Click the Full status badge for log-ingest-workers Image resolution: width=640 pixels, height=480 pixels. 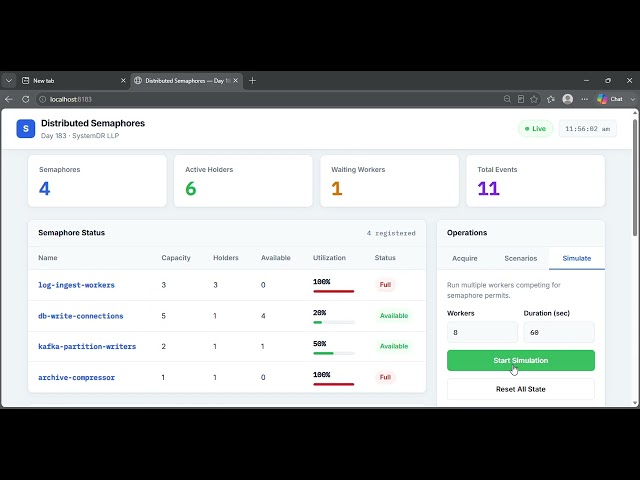tap(385, 284)
